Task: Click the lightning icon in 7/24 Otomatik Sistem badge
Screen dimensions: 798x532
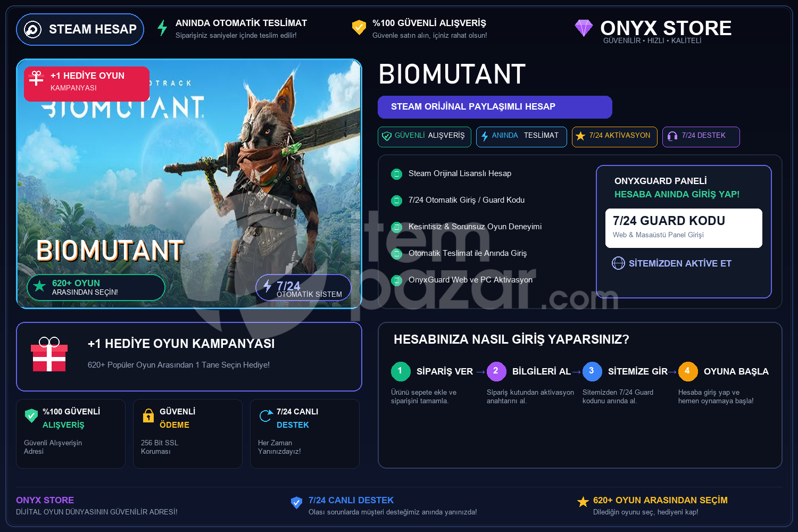Action: click(x=267, y=286)
